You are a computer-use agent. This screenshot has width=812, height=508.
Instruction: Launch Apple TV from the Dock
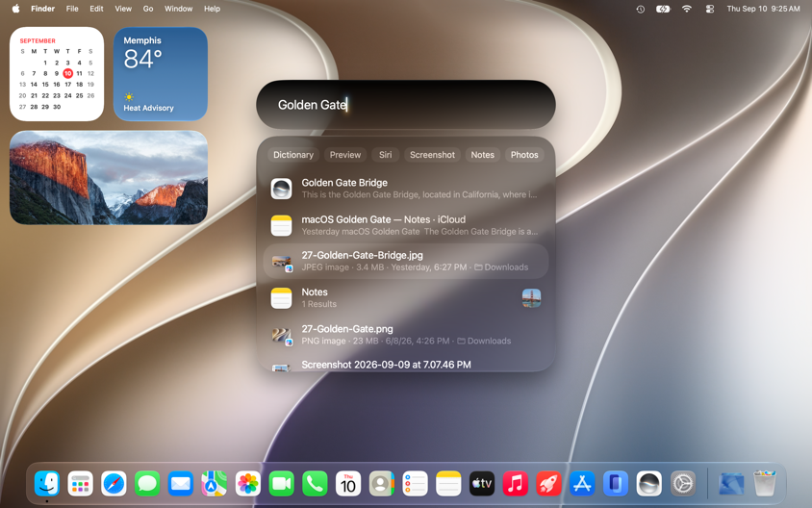pyautogui.click(x=482, y=484)
